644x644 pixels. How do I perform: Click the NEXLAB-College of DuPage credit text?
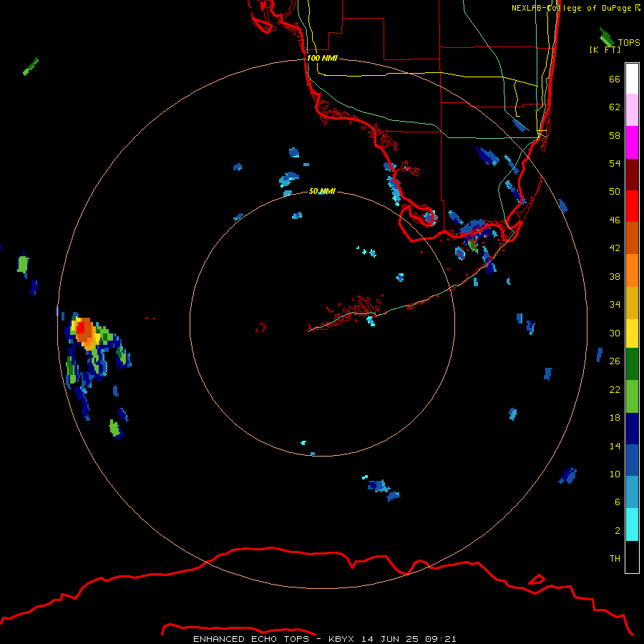click(575, 8)
